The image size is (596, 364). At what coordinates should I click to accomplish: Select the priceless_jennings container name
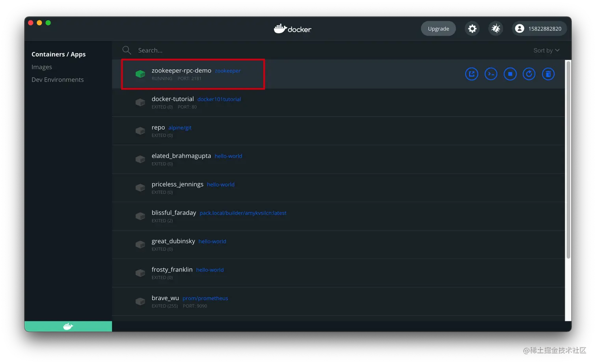[177, 184]
